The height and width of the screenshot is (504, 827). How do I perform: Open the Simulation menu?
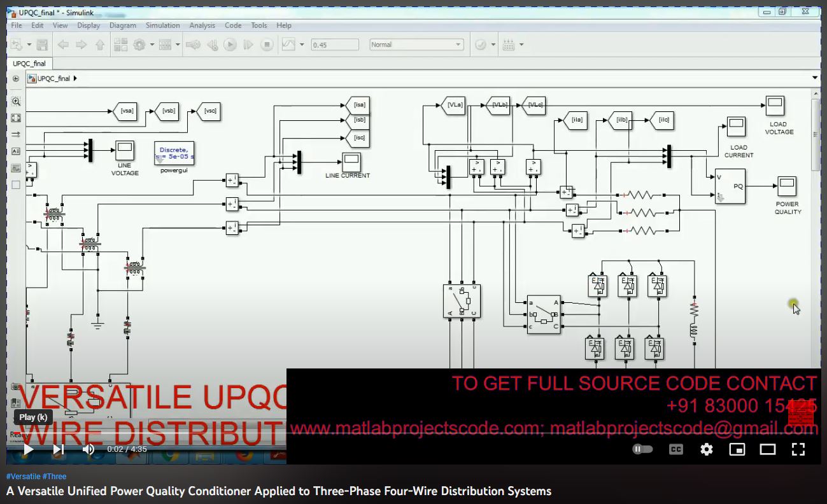click(162, 25)
